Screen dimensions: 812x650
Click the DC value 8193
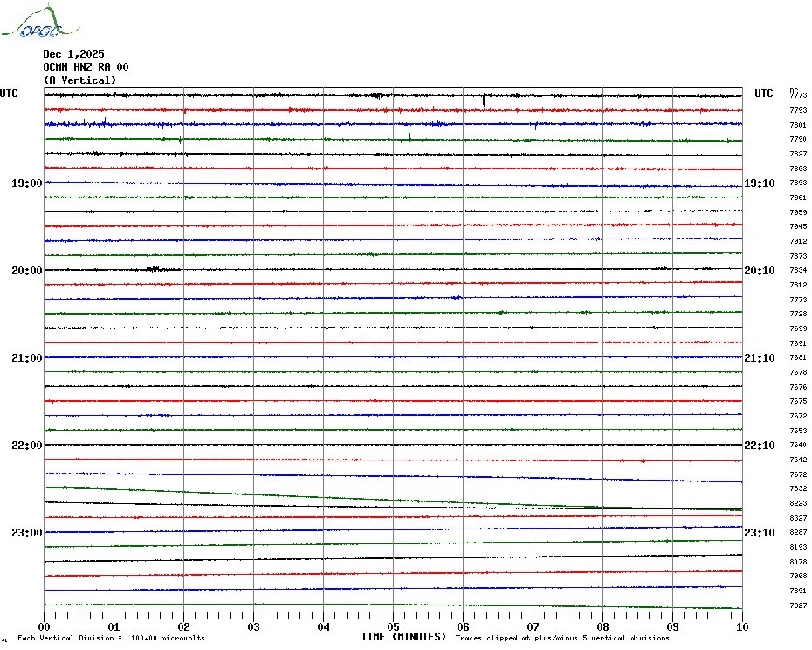coord(798,547)
